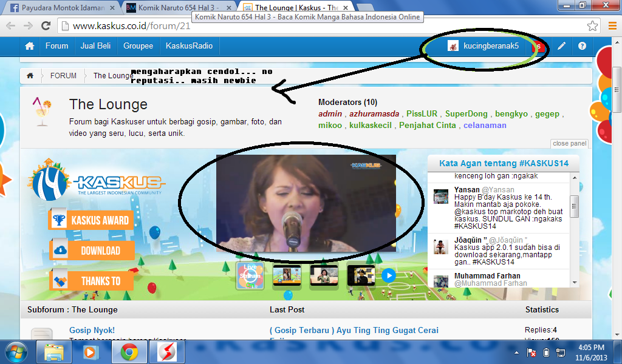Screen dimensions: 622x364
Task: Click the tweet panel scroll up arrow
Action: click(575, 178)
